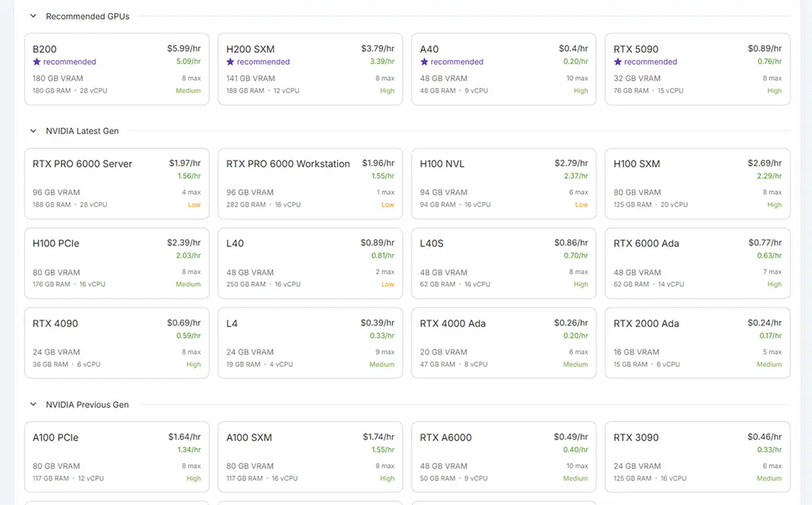Select the H100 PCIe GPU card
The image size is (812, 505).
pyautogui.click(x=117, y=263)
